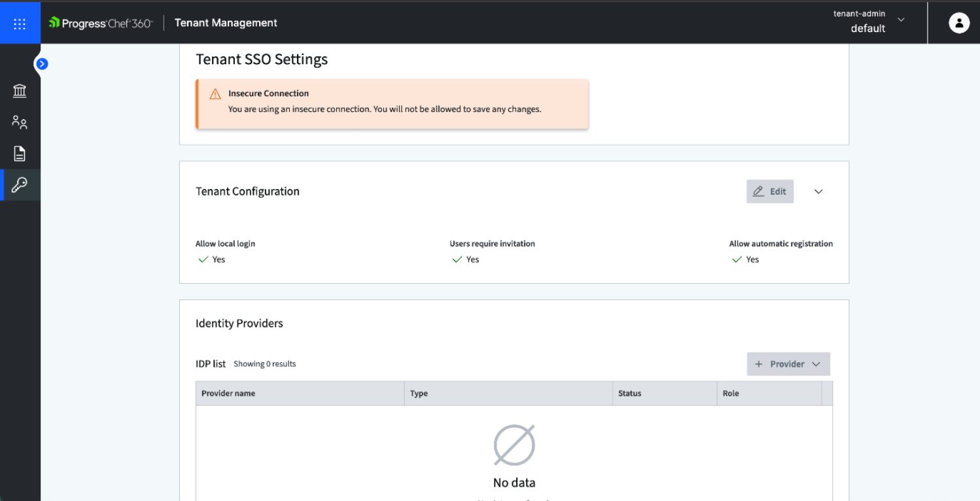
Task: Click Edit in Tenant Configuration
Action: point(769,192)
